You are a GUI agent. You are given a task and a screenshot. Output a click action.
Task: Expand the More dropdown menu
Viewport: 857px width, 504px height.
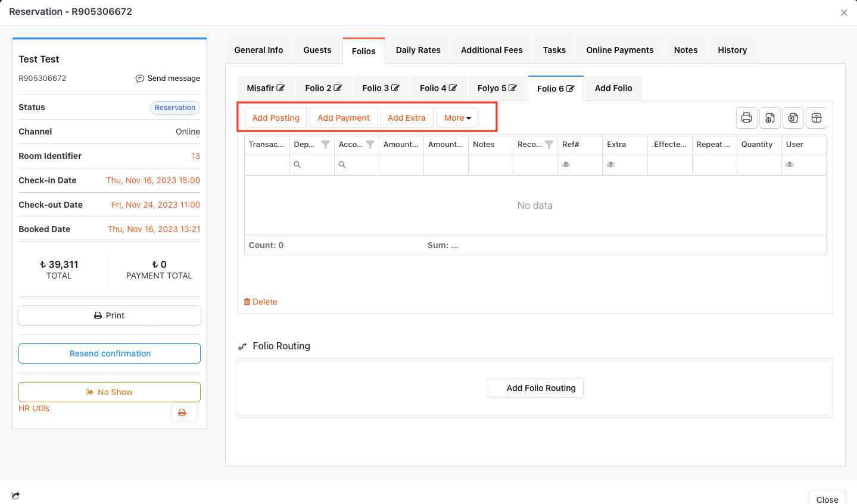[457, 118]
